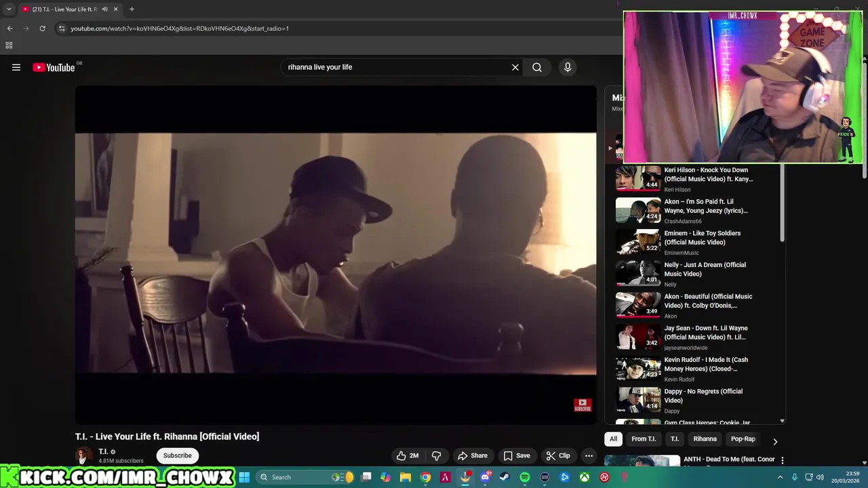
Task: Start voice search with the microphone
Action: 568,67
